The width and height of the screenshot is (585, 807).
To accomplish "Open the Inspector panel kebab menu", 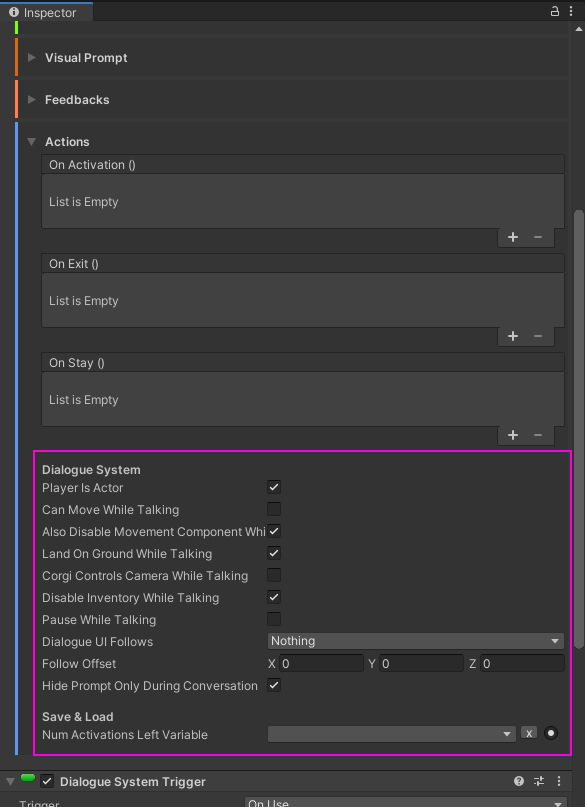I will click(571, 11).
